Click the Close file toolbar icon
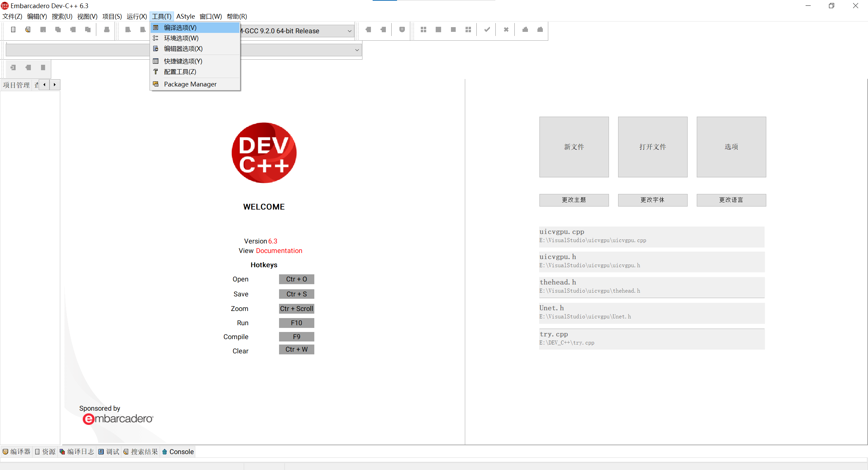The image size is (868, 470). pyautogui.click(x=73, y=30)
